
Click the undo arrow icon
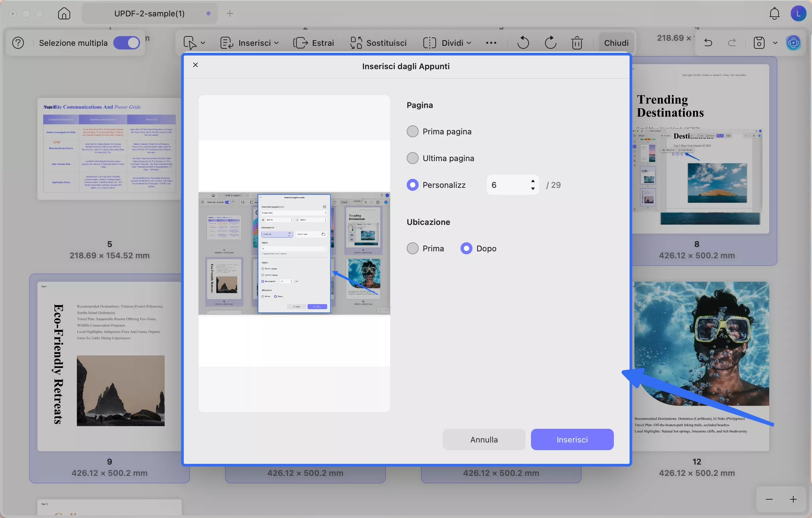click(708, 43)
